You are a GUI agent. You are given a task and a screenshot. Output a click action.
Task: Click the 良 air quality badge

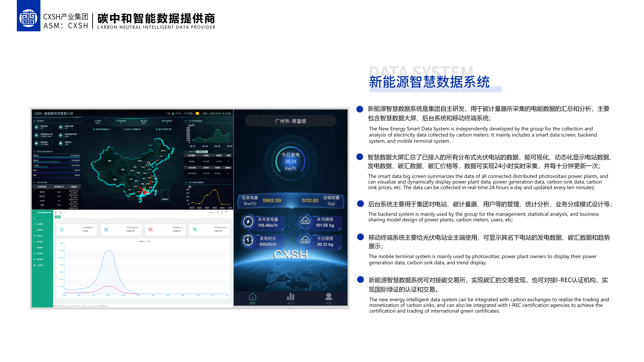pyautogui.click(x=197, y=113)
